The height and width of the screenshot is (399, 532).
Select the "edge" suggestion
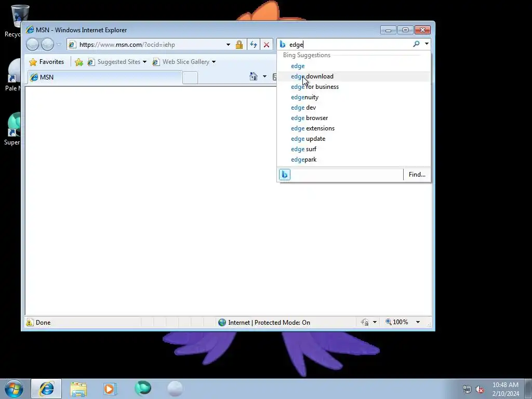[x=354, y=66]
